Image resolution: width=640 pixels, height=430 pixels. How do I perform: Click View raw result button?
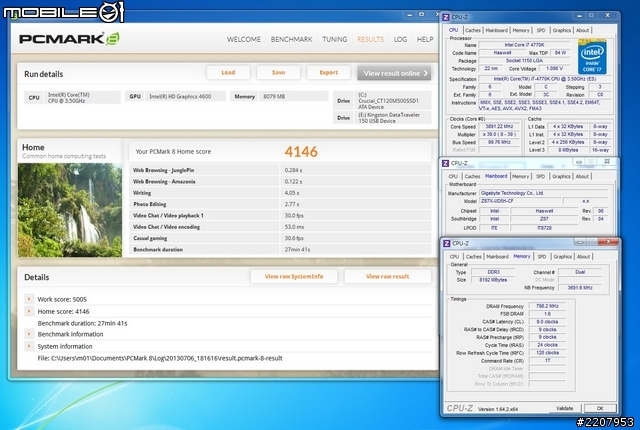pyautogui.click(x=387, y=277)
